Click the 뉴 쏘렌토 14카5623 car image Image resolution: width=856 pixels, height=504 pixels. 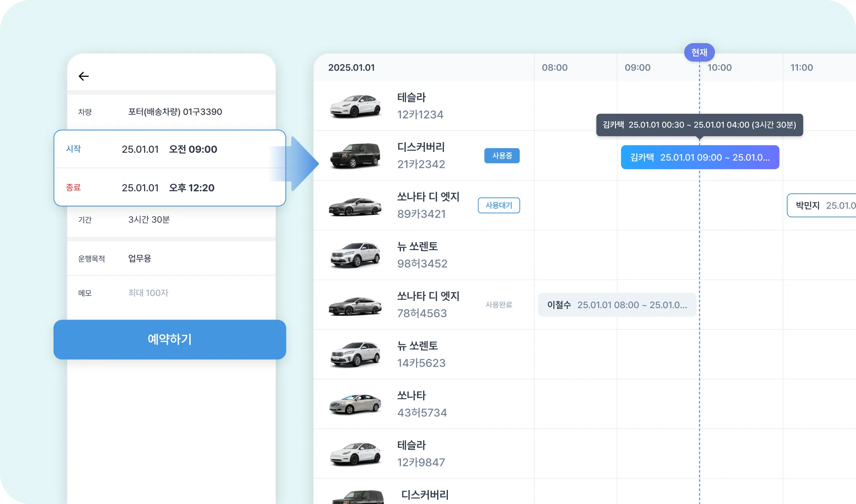pyautogui.click(x=355, y=354)
